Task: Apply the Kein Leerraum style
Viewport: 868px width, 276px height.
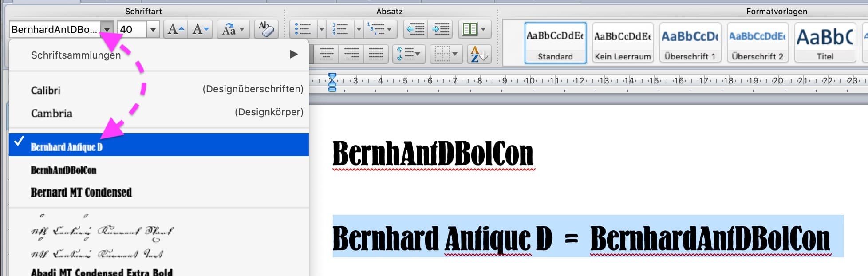Action: pos(623,43)
